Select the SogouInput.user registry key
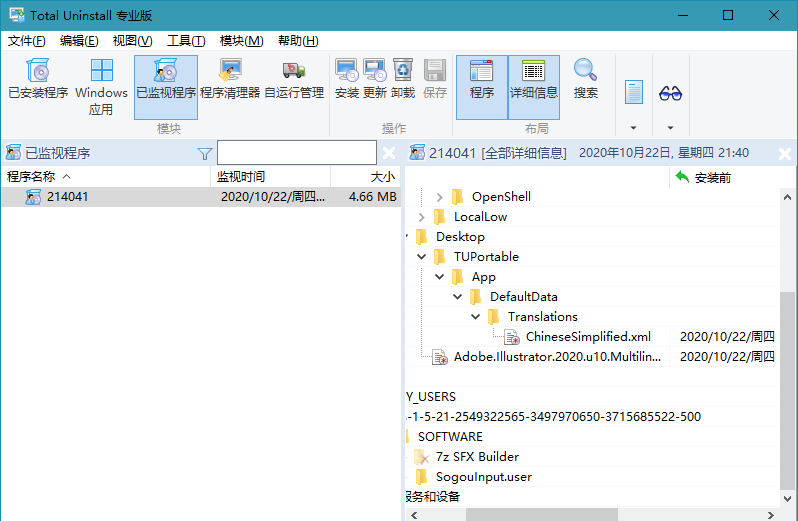Image resolution: width=798 pixels, height=521 pixels. tap(484, 477)
